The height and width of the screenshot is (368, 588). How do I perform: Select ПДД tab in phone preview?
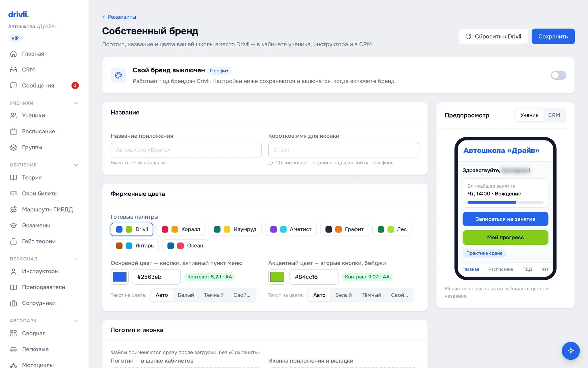click(x=527, y=269)
